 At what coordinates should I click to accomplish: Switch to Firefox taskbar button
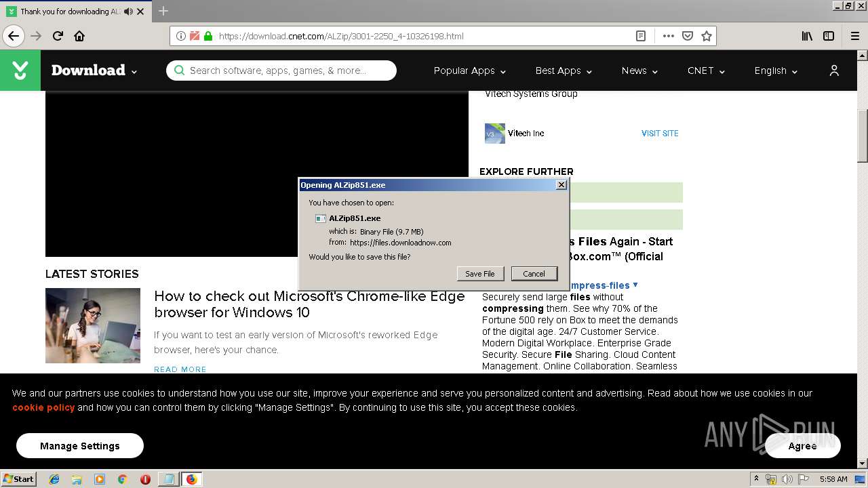coord(191,479)
